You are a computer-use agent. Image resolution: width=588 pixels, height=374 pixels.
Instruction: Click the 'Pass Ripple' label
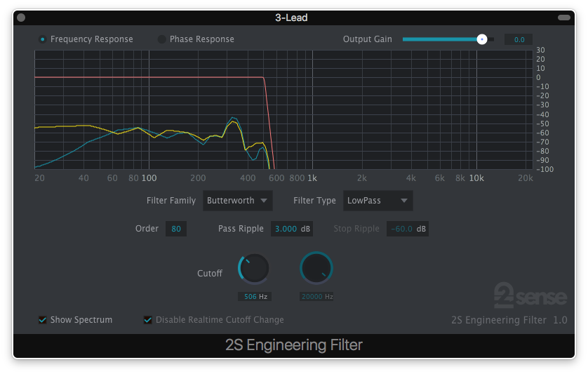[241, 229]
